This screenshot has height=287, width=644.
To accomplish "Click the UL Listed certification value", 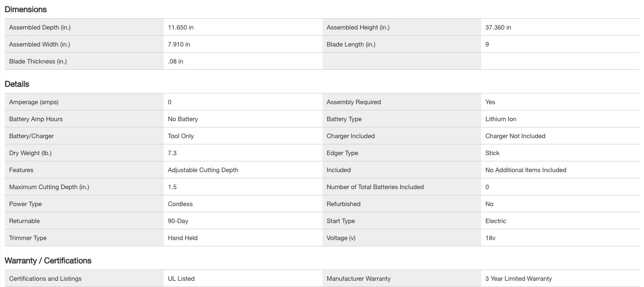I will tap(181, 279).
